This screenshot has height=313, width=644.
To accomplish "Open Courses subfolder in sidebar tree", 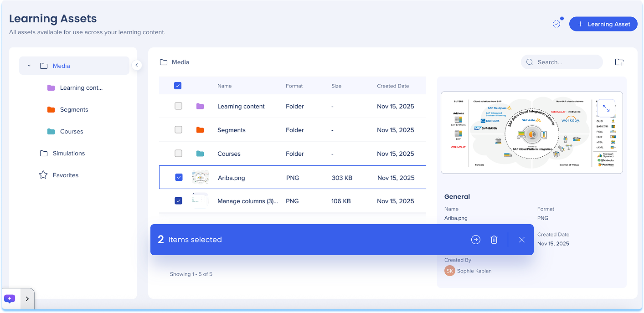I will point(72,132).
